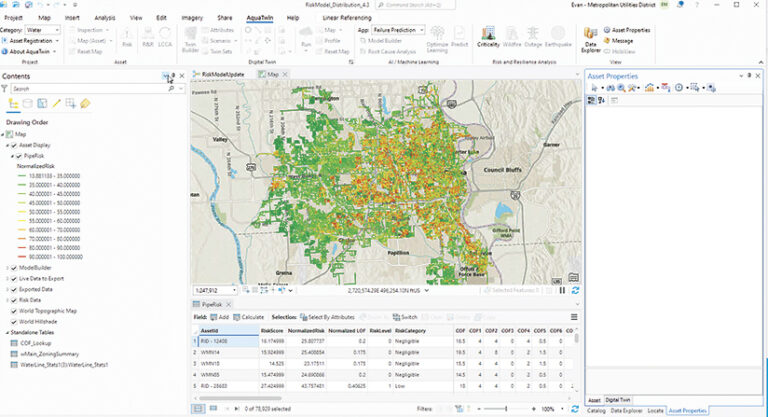Toggle ModelBuilder group visibility

point(14,268)
